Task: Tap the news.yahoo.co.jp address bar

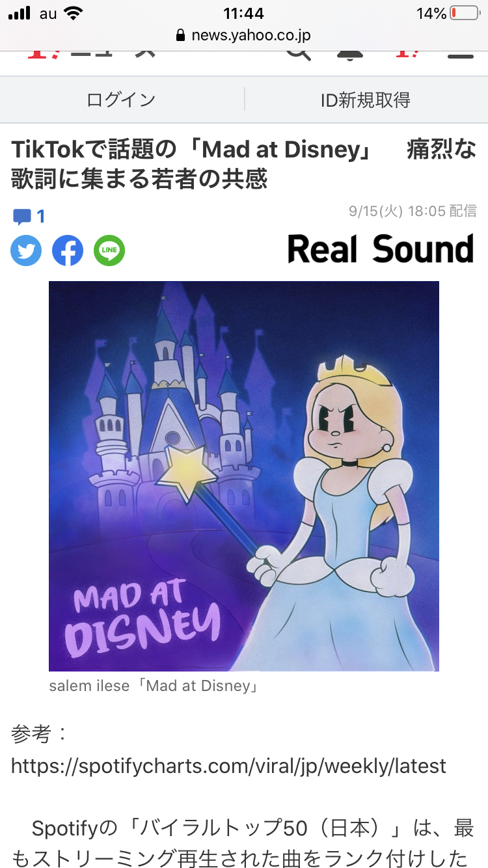Action: pyautogui.click(x=244, y=36)
